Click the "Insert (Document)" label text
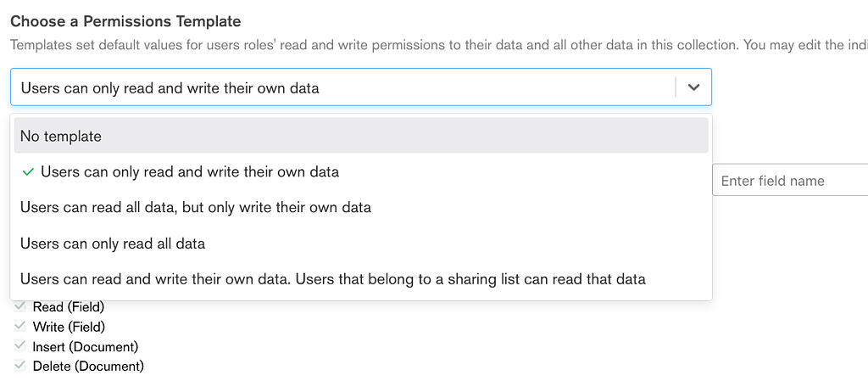The height and width of the screenshot is (381, 868). click(x=86, y=346)
